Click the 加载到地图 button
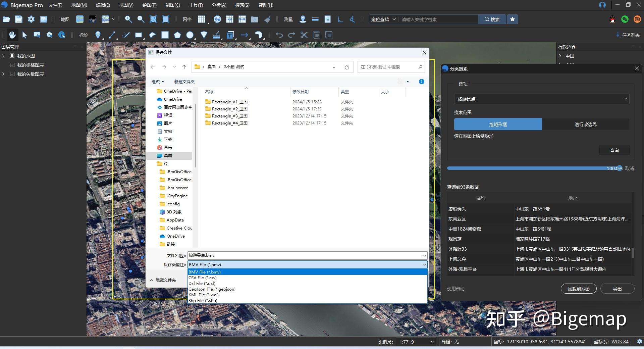 tap(578, 289)
